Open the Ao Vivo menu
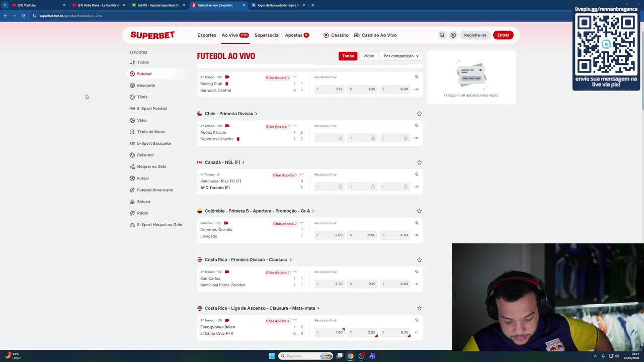Image resolution: width=644 pixels, height=362 pixels. [235, 35]
